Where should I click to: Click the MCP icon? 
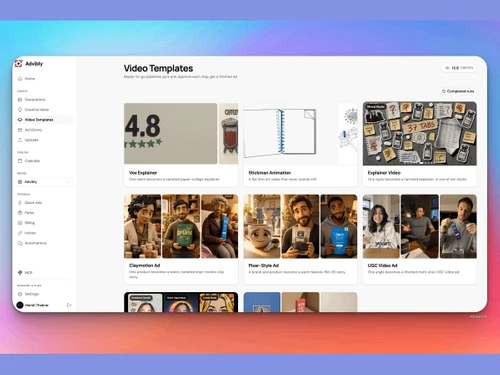tap(20, 273)
